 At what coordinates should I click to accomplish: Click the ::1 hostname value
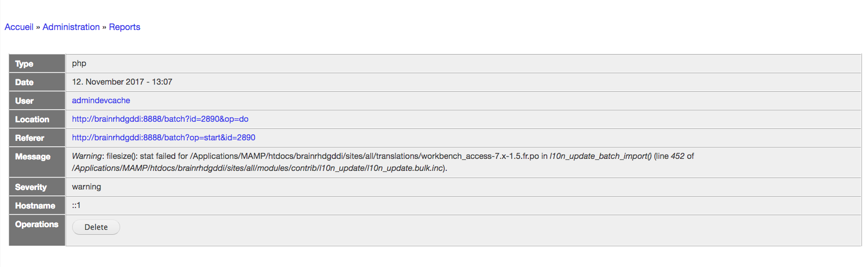pos(76,205)
